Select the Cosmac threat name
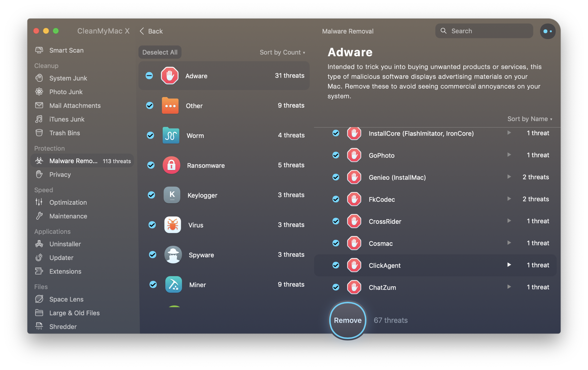588x370 pixels. pyautogui.click(x=381, y=244)
